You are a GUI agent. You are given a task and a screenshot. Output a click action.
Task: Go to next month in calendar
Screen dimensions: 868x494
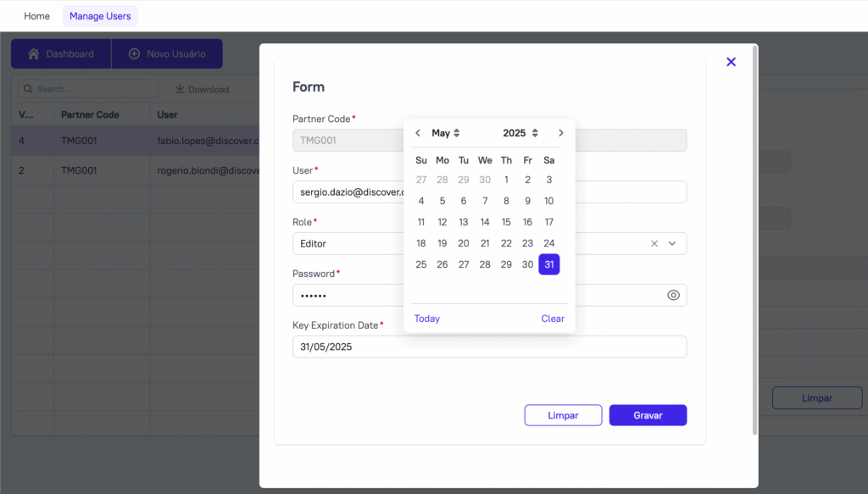point(561,133)
